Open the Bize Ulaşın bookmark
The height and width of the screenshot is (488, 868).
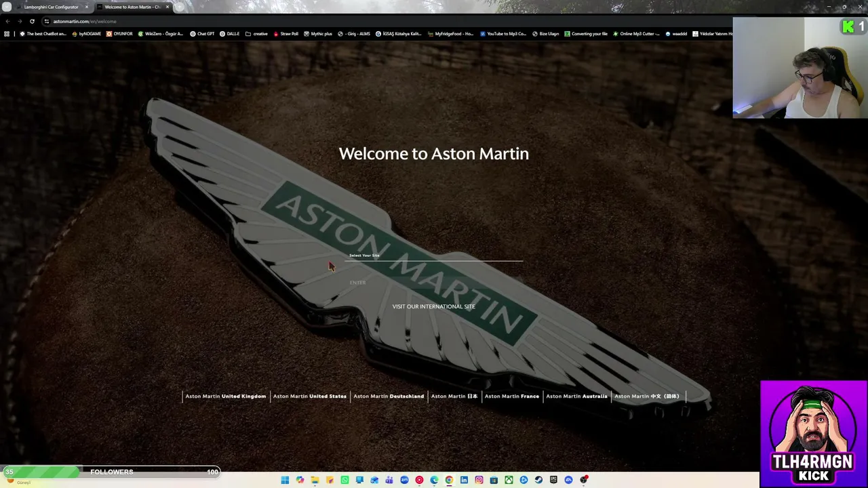tap(545, 34)
